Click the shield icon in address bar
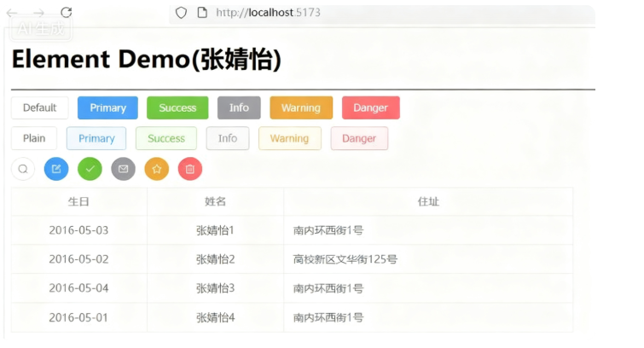The width and height of the screenshot is (644, 348). (x=180, y=13)
